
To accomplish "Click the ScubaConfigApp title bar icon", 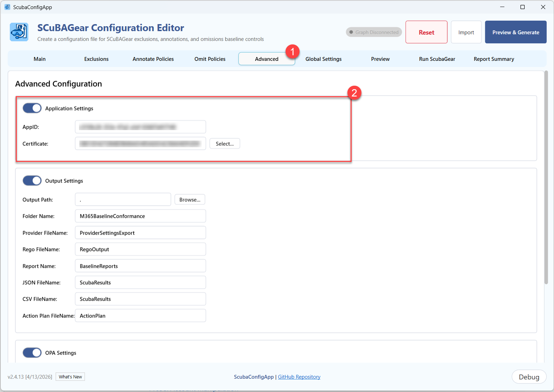I will coord(7,7).
